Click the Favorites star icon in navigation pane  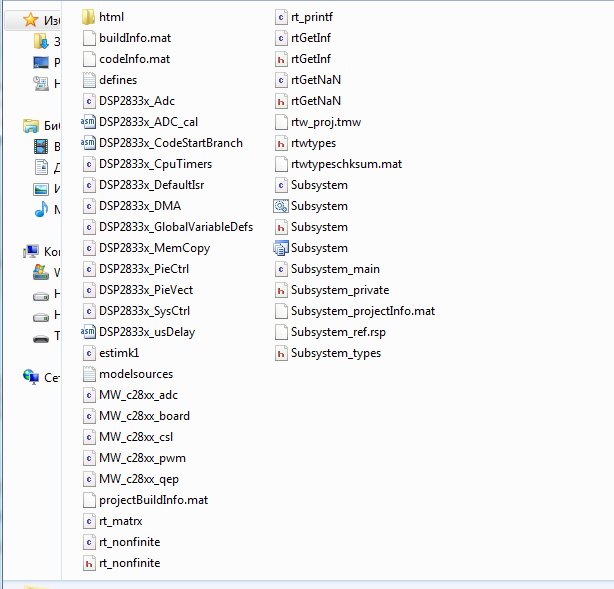pos(31,19)
